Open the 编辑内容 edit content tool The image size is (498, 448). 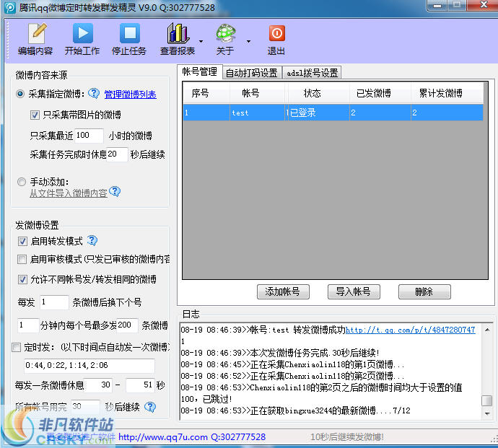[x=35, y=40]
